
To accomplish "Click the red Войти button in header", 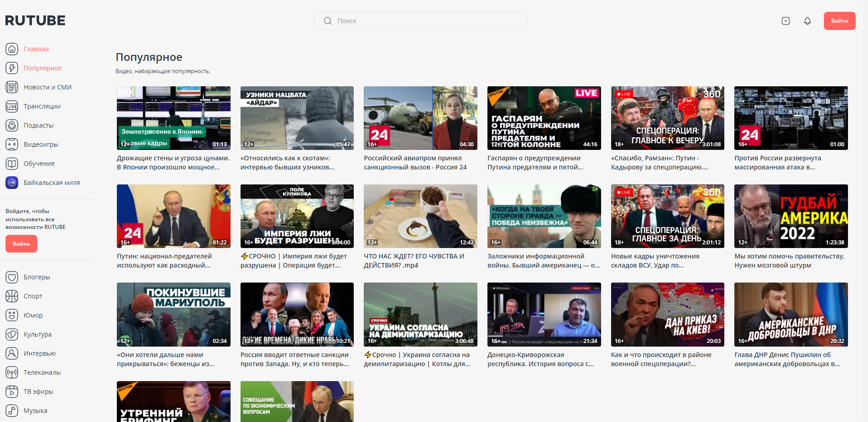I will pos(839,21).
